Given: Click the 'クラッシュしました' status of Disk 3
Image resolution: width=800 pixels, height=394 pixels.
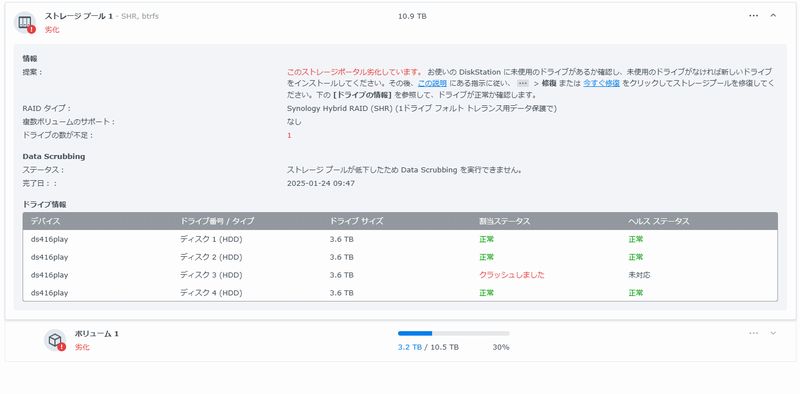Looking at the screenshot, I should pyautogui.click(x=511, y=275).
